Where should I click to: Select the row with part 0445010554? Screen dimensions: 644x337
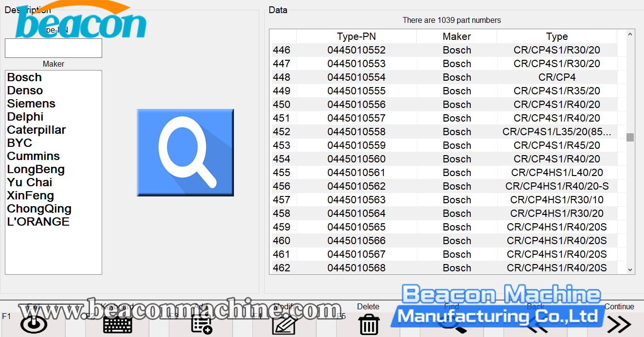(444, 77)
